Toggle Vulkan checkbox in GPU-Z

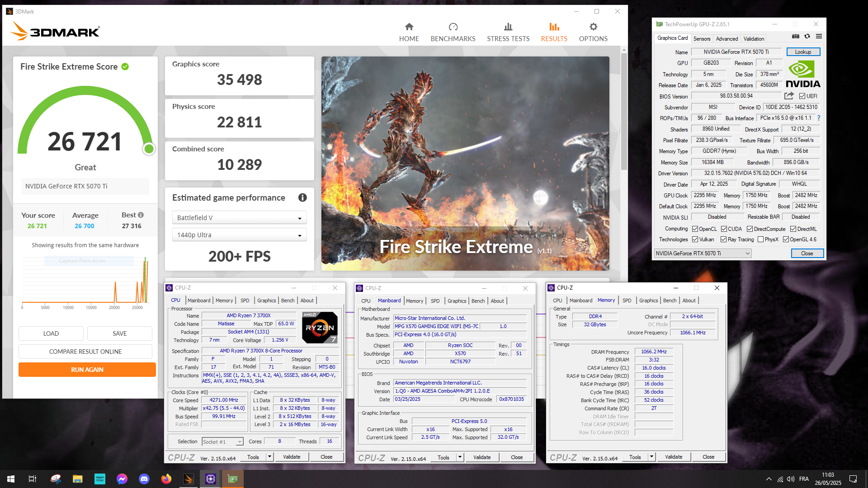(x=695, y=239)
